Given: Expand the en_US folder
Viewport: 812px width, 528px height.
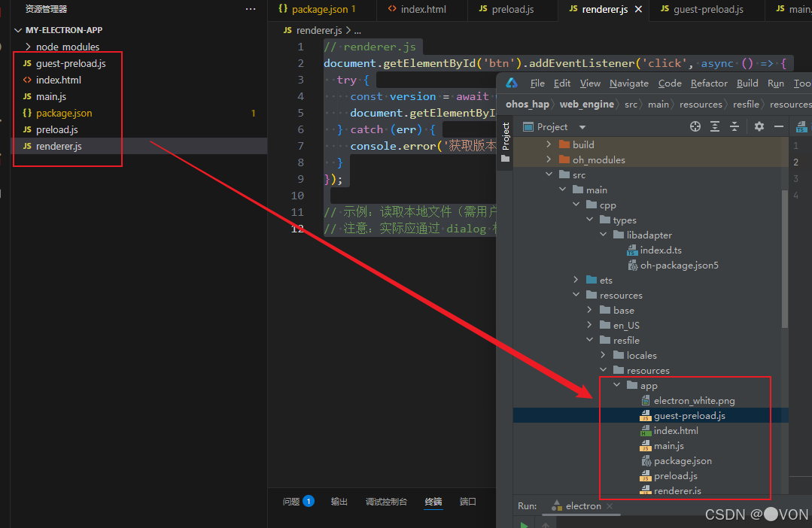Looking at the screenshot, I should point(590,325).
